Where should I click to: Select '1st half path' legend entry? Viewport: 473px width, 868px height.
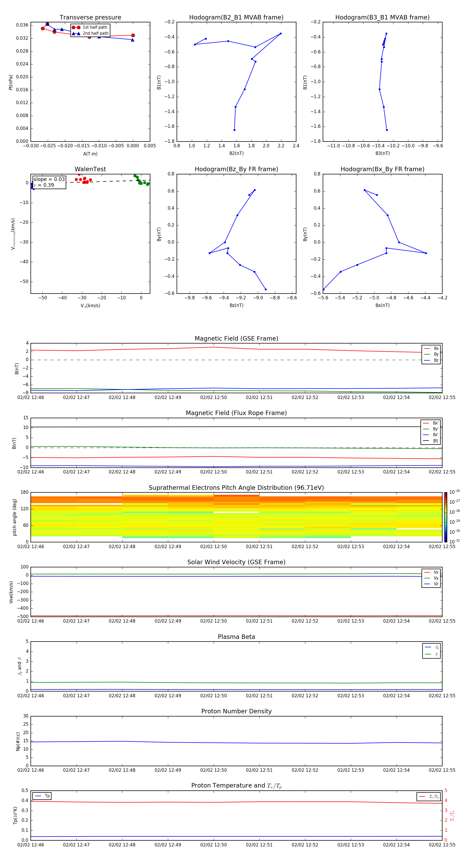click(x=90, y=27)
